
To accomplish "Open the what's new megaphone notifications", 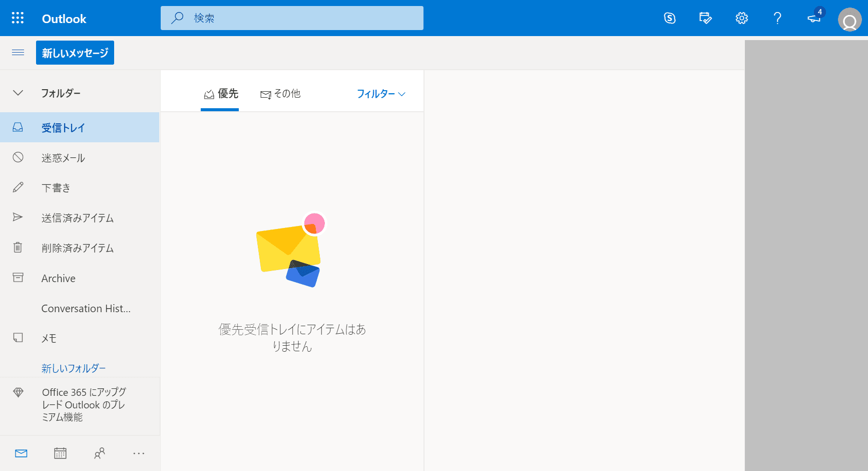I will (814, 19).
